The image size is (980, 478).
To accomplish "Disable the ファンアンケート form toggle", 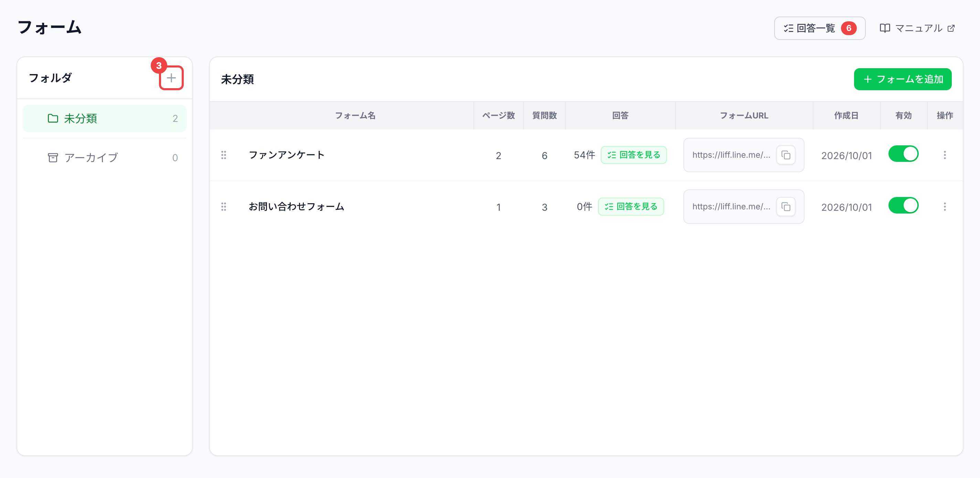I will tap(903, 154).
